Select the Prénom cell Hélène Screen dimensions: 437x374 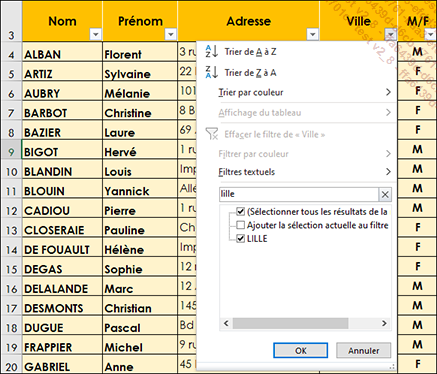(140, 247)
